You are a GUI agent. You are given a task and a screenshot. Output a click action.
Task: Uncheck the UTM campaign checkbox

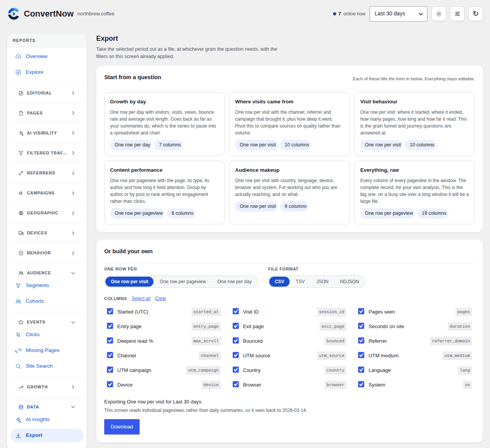pyautogui.click(x=110, y=370)
